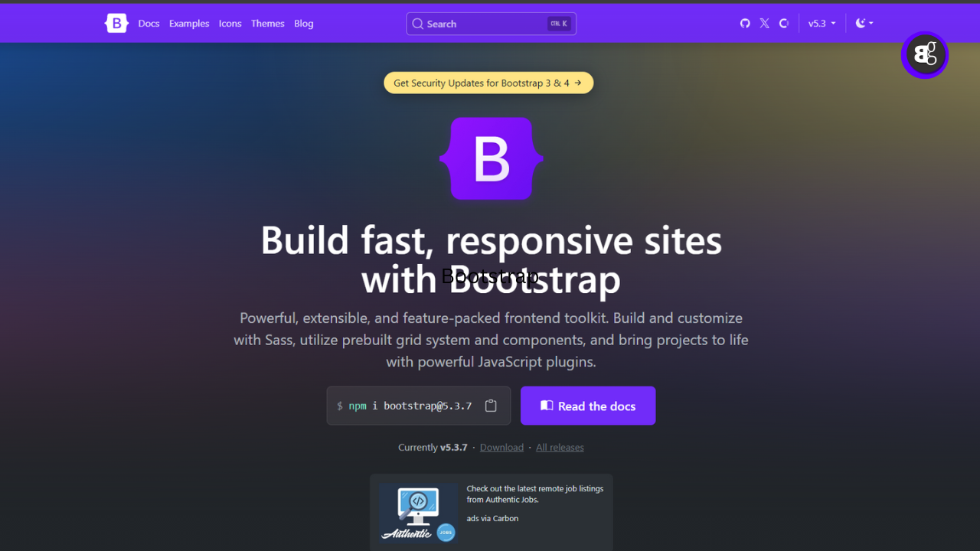
Task: Toggle the dark mode theme switcher
Action: click(864, 24)
